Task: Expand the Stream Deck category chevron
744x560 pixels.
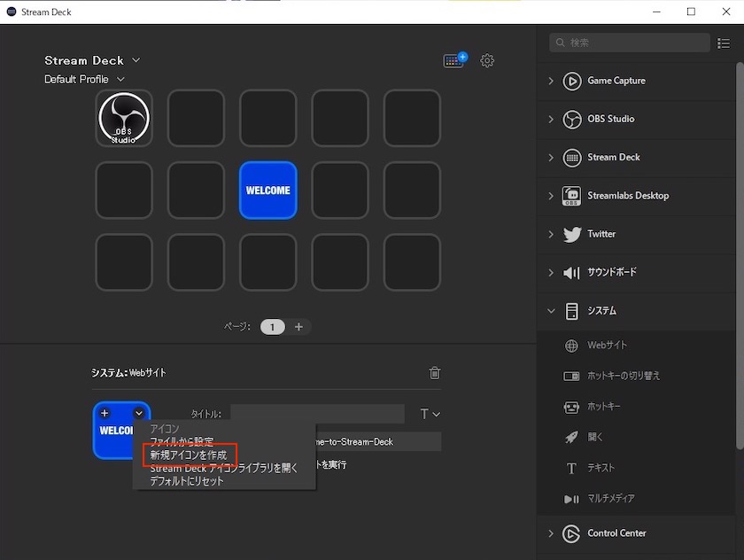Action: (x=551, y=158)
